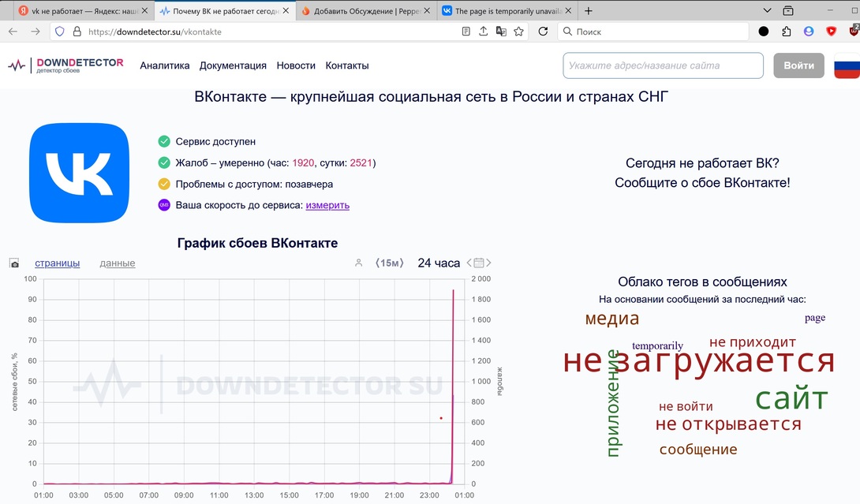The image size is (860, 504).
Task: Open the list all tabs dropdown arrow
Action: coord(768,10)
